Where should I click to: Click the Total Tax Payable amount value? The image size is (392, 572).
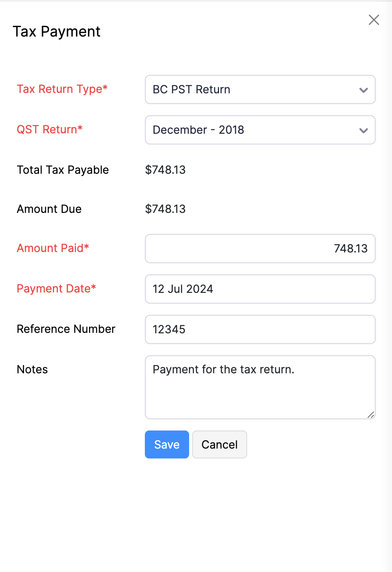pyautogui.click(x=165, y=170)
